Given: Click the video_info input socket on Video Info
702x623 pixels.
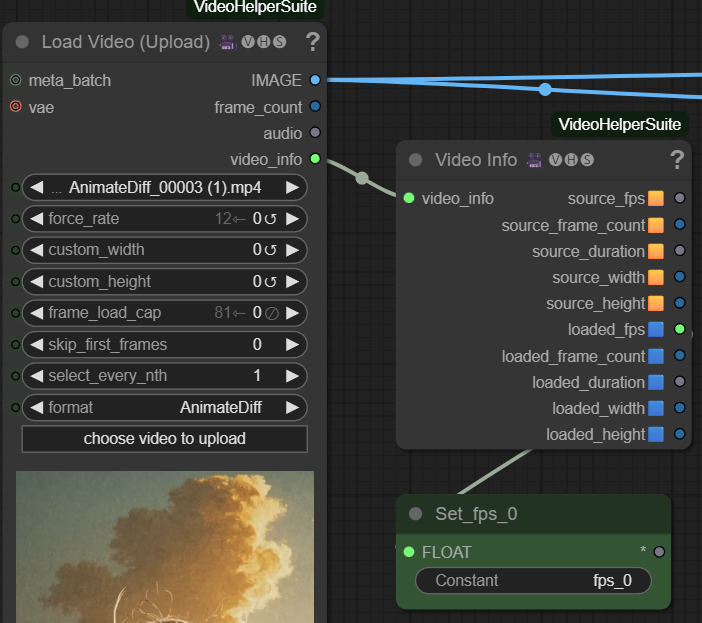Looking at the screenshot, I should (x=409, y=198).
